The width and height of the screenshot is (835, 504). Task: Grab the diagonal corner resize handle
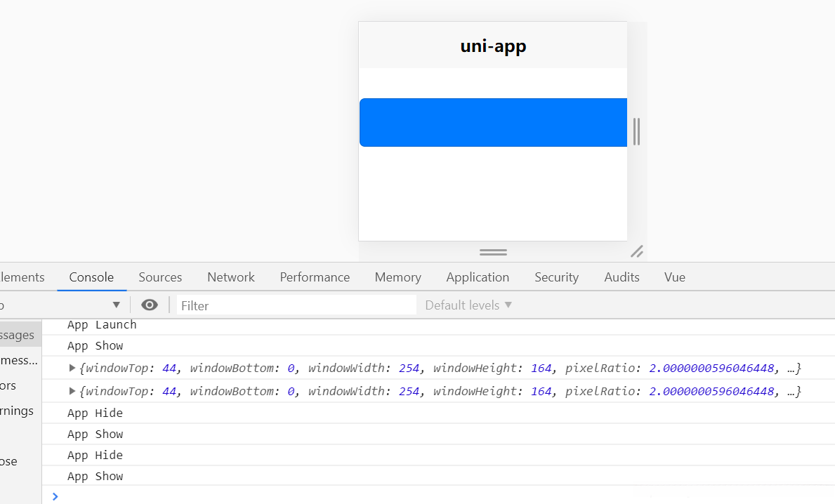click(x=637, y=251)
